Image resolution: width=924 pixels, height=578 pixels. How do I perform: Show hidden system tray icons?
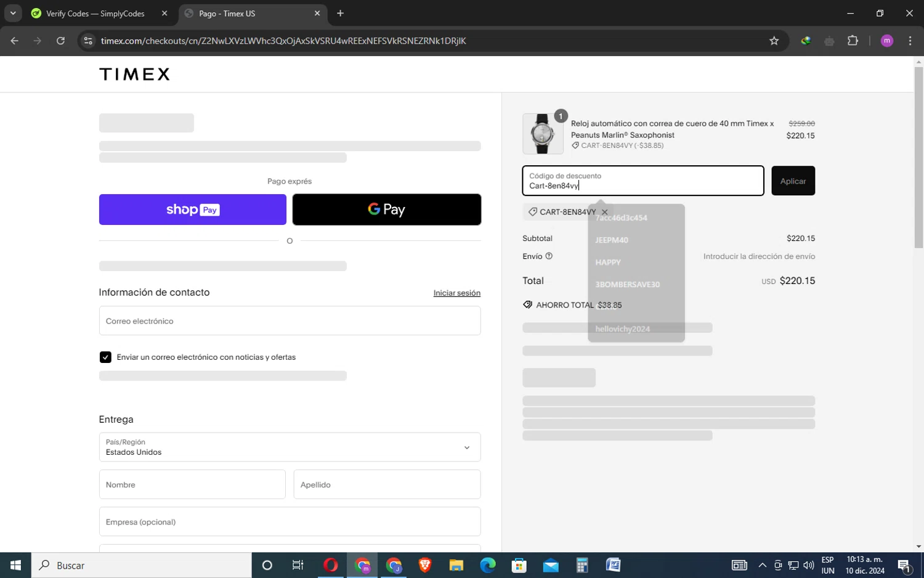coord(763,565)
